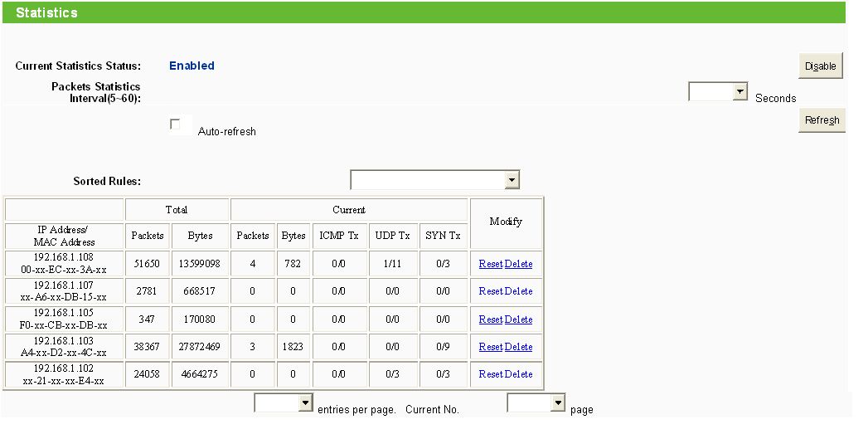
Task: Enable the Auto-refresh checkbox
Action: (x=175, y=124)
